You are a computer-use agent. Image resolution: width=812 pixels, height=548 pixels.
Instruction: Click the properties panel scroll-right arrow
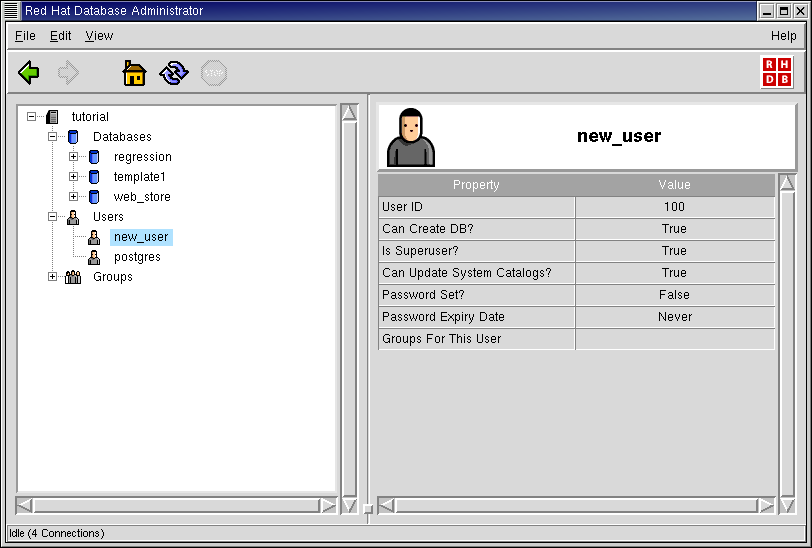tap(766, 506)
